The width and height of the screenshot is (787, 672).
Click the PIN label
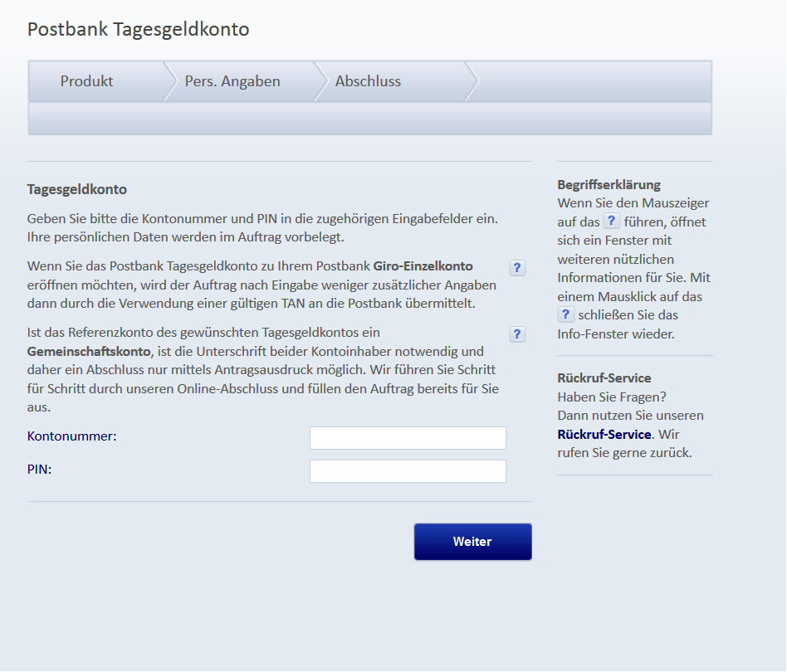point(39,470)
